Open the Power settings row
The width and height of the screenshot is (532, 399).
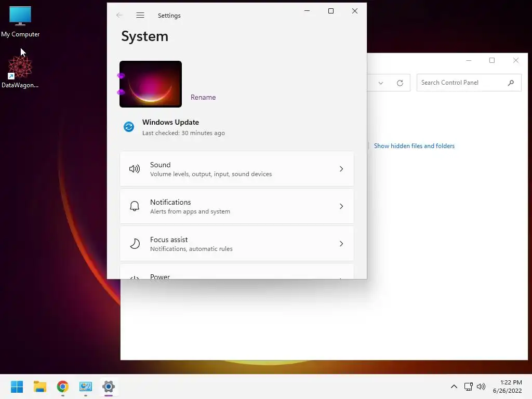point(237,271)
